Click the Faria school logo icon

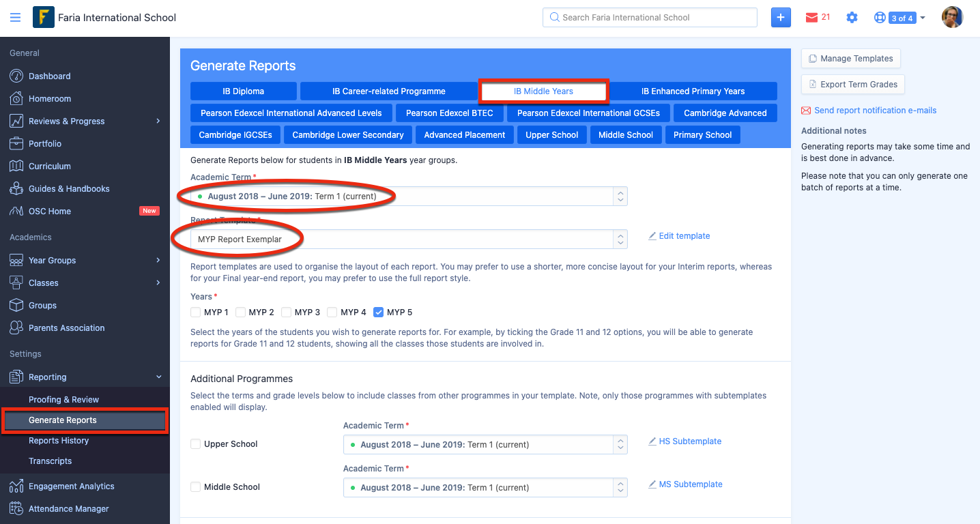(x=43, y=17)
